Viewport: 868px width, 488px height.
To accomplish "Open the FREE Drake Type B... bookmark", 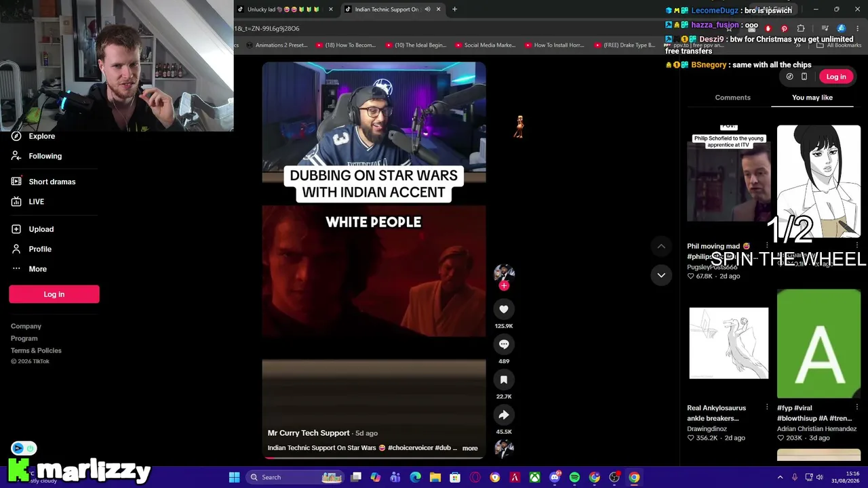I will click(625, 45).
